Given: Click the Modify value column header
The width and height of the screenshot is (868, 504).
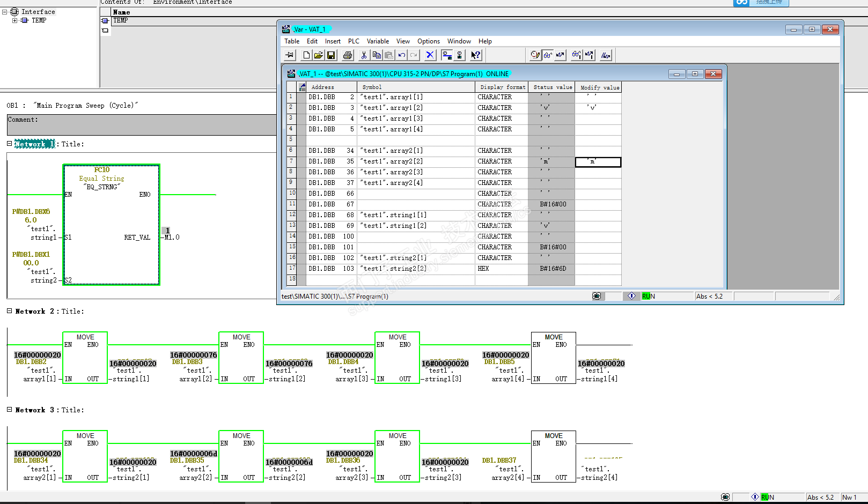Looking at the screenshot, I should tap(599, 87).
